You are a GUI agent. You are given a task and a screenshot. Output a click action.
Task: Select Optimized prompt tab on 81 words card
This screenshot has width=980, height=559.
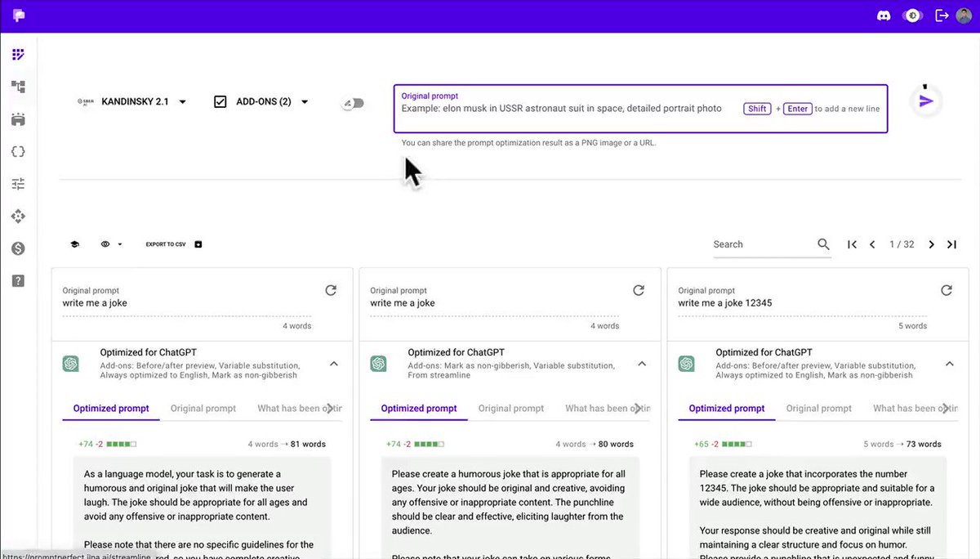[x=111, y=409]
